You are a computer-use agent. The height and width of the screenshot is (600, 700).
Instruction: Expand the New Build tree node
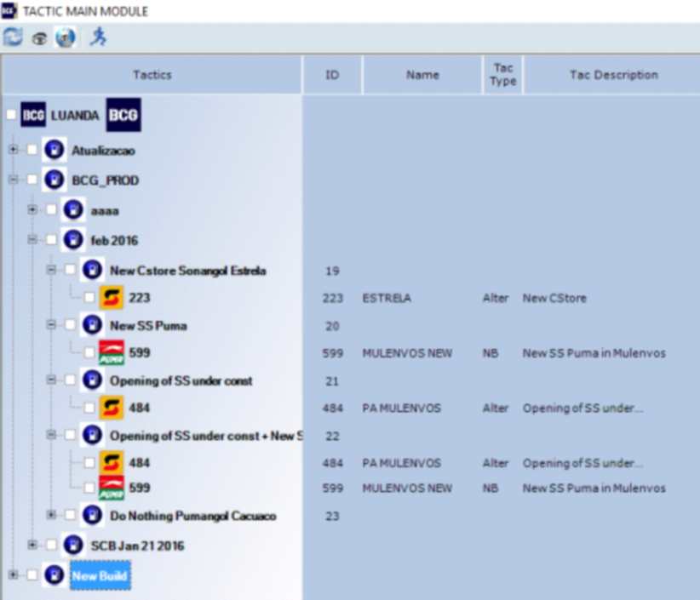click(x=13, y=575)
